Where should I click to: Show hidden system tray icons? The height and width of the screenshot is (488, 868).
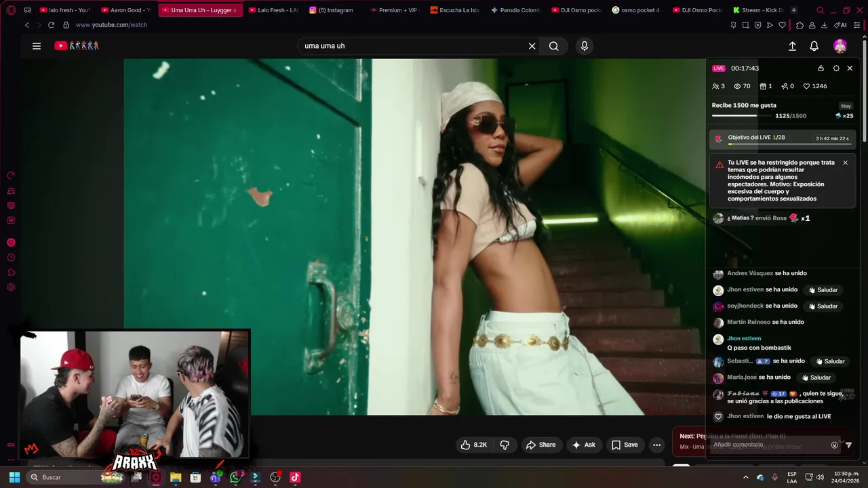click(746, 477)
